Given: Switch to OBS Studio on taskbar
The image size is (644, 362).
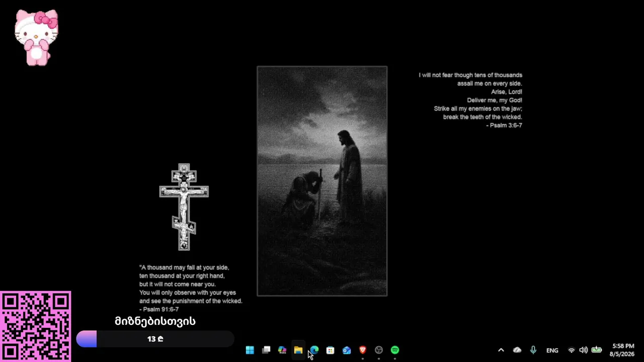Looking at the screenshot, I should click(379, 350).
